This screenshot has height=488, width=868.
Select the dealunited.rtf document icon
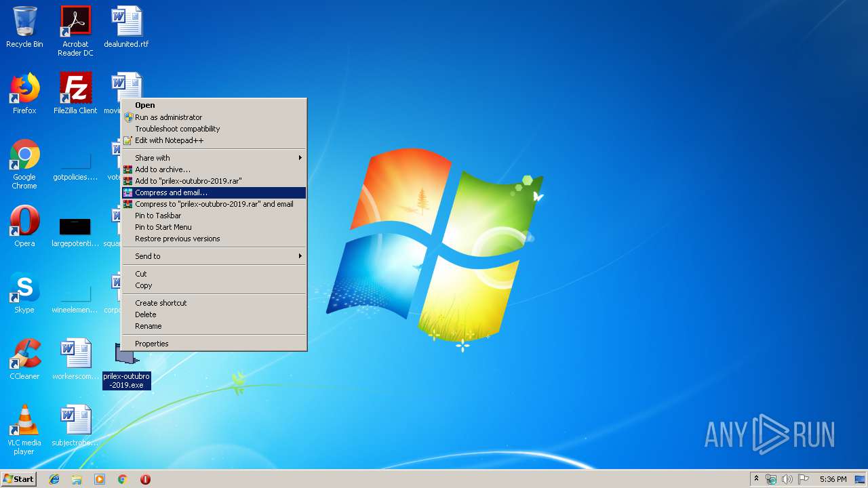point(126,27)
